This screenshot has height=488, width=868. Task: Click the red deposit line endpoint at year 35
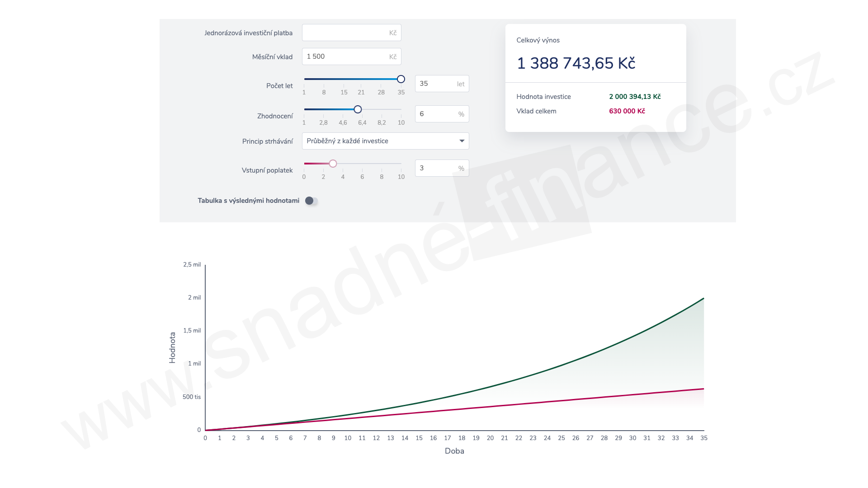(x=703, y=389)
